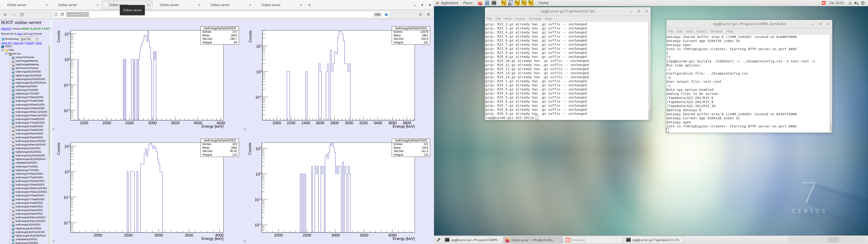Click the Firefox launcher icon in top panel
The height and width of the screenshot is (244, 868).
pos(480,3)
